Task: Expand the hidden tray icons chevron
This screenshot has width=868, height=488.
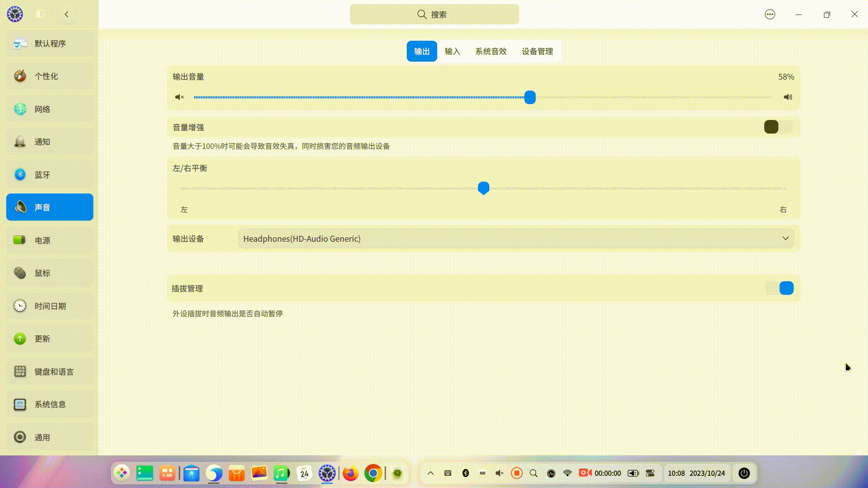Action: pyautogui.click(x=430, y=473)
